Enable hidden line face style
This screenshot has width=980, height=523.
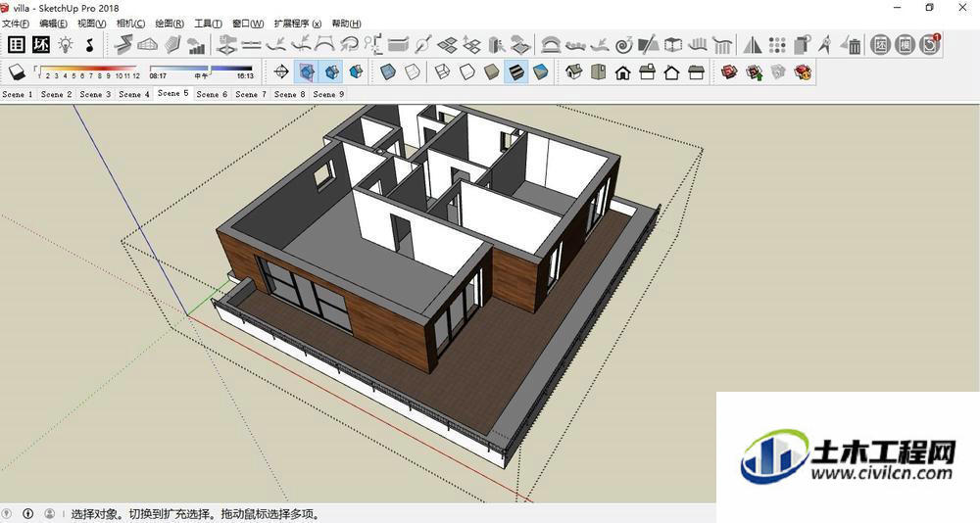466,71
